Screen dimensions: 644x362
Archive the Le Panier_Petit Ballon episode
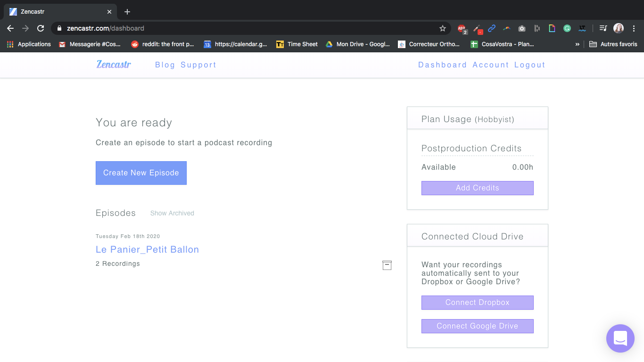click(387, 265)
